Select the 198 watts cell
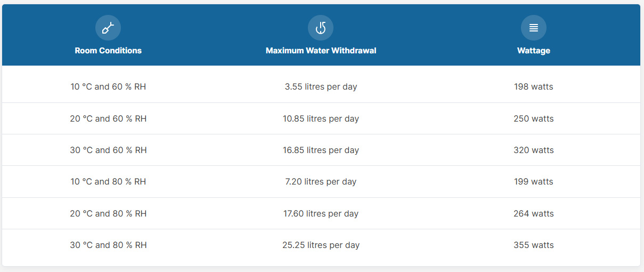 tap(534, 86)
